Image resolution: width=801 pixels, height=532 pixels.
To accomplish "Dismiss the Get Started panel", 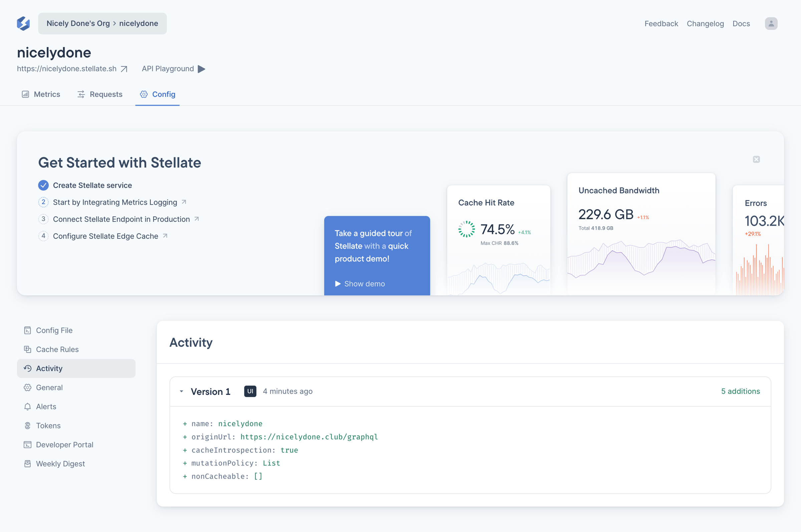I will [756, 159].
